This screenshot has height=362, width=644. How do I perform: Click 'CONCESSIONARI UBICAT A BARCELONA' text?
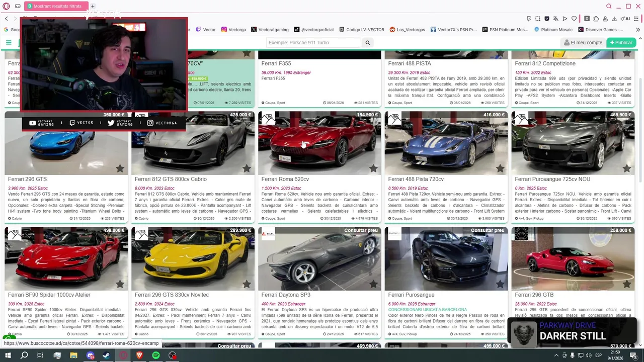(428, 310)
